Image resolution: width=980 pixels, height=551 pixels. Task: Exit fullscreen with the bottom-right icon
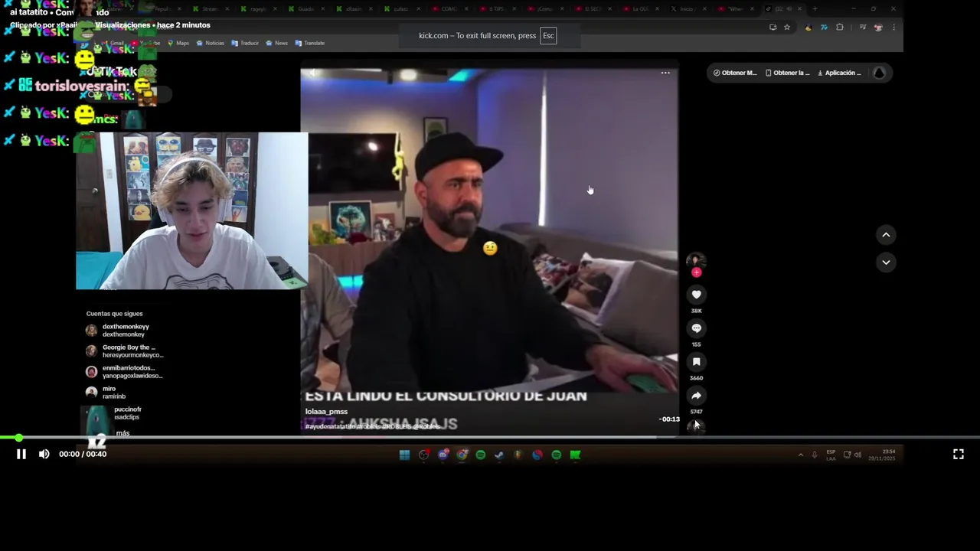coord(958,454)
